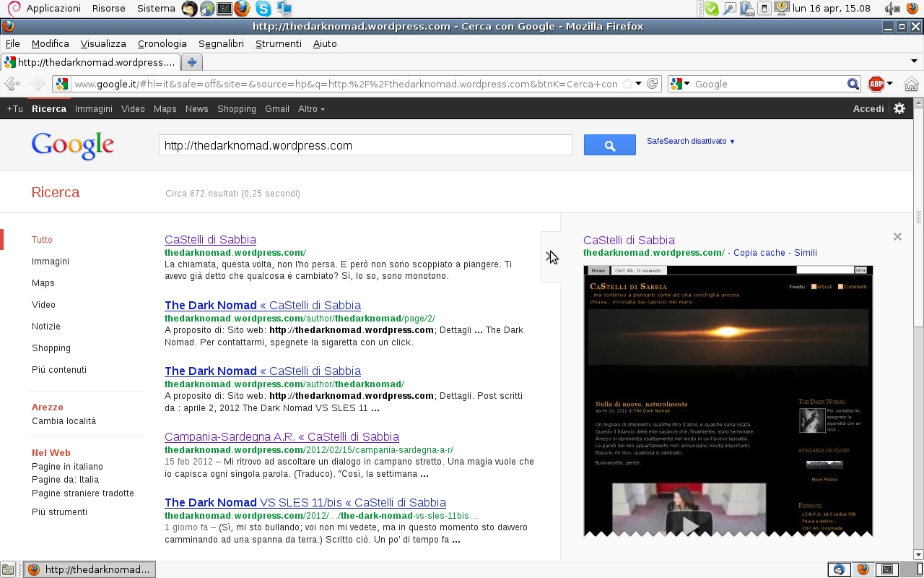924x578 pixels.
Task: Click the Google site identity icon in URL bar
Action: point(62,84)
